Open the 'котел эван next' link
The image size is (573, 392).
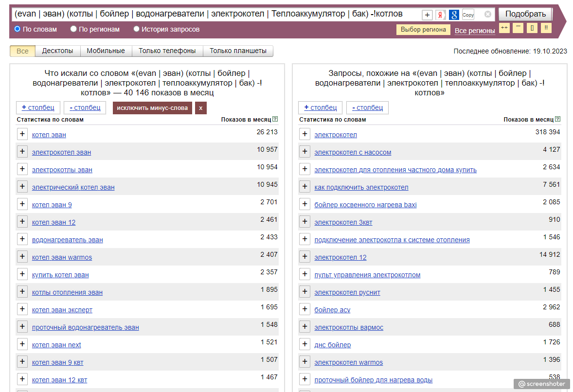point(56,345)
